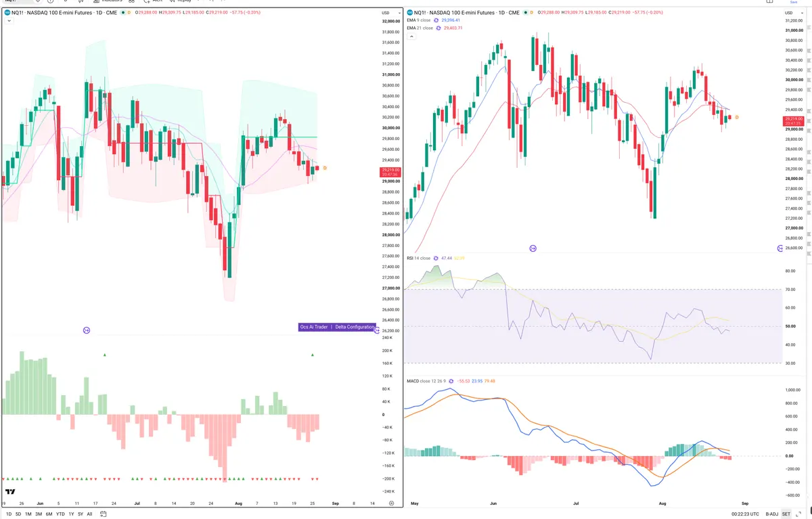This screenshot has height=519, width=812.
Task: Click the green up-arrow signal near Jun 17
Action: [105, 355]
